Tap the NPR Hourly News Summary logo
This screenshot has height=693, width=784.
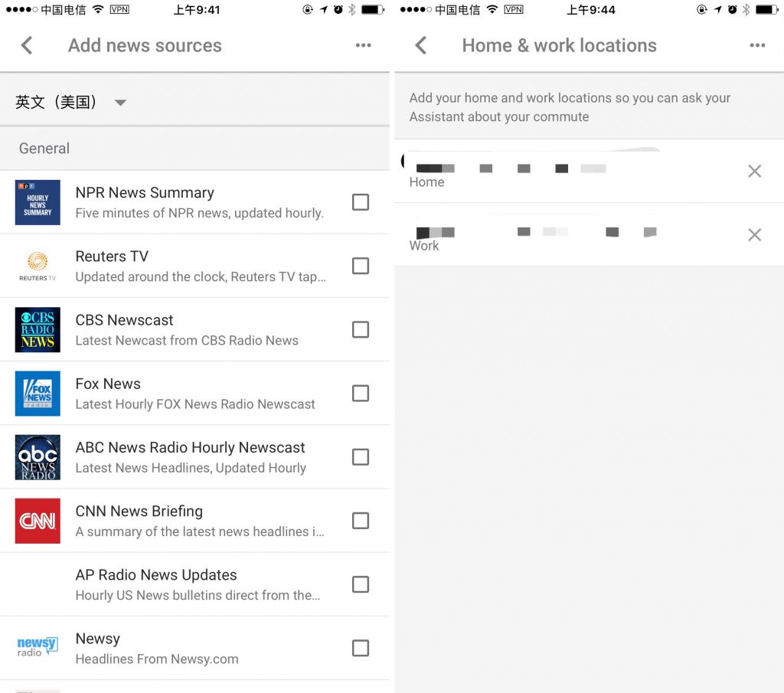click(x=38, y=202)
